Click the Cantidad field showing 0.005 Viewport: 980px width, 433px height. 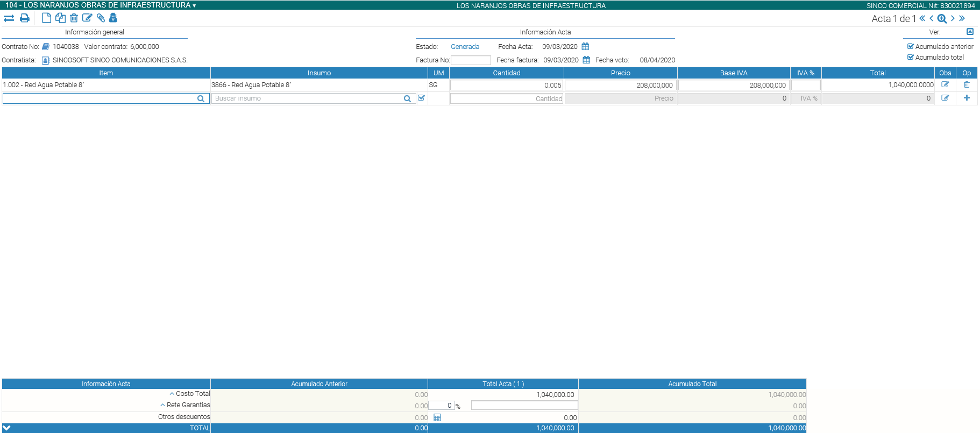507,85
